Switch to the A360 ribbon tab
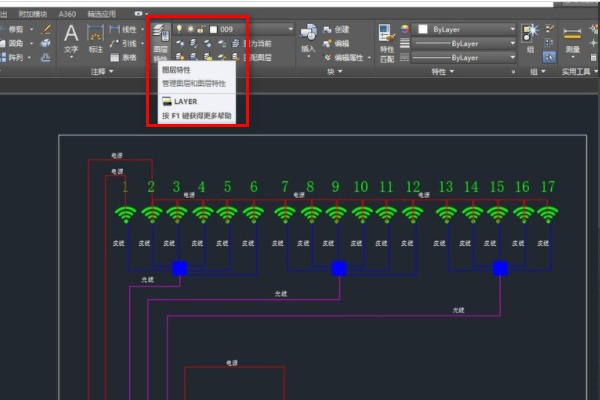 tap(67, 15)
